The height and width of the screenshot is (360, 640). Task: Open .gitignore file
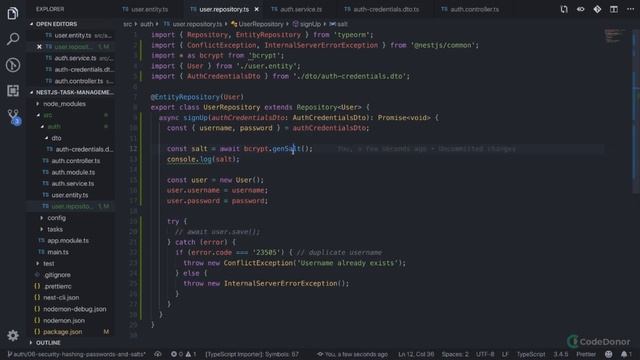click(x=57, y=275)
